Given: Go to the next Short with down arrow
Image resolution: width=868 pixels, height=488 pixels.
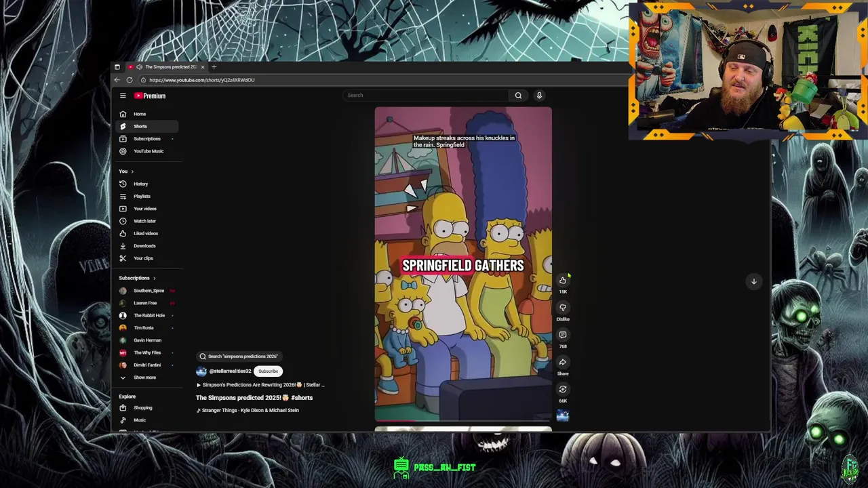Looking at the screenshot, I should 753,281.
